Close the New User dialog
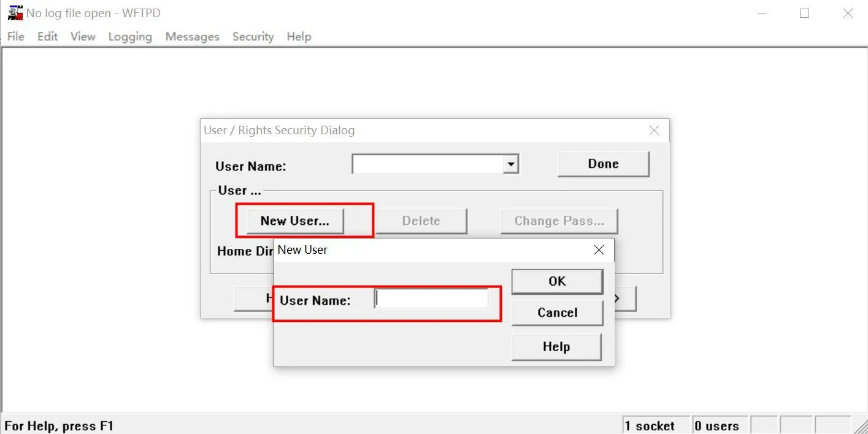Screen dimensions: 868x434 click(x=598, y=249)
